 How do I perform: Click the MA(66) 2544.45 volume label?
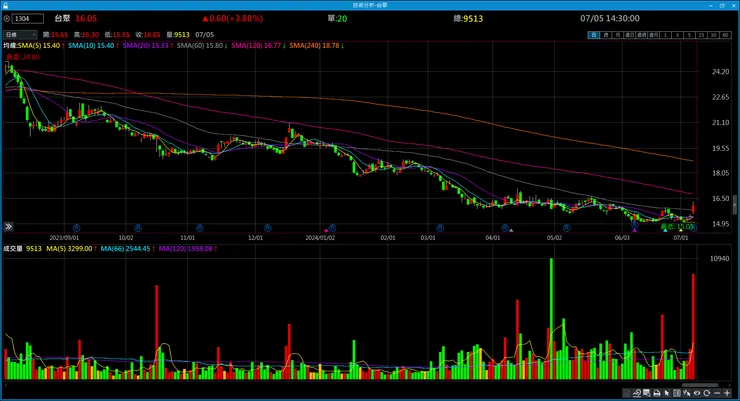coord(125,249)
